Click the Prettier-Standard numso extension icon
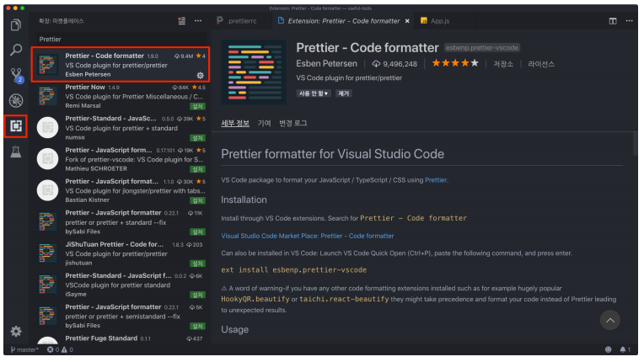644x362 pixels. pyautogui.click(x=48, y=127)
